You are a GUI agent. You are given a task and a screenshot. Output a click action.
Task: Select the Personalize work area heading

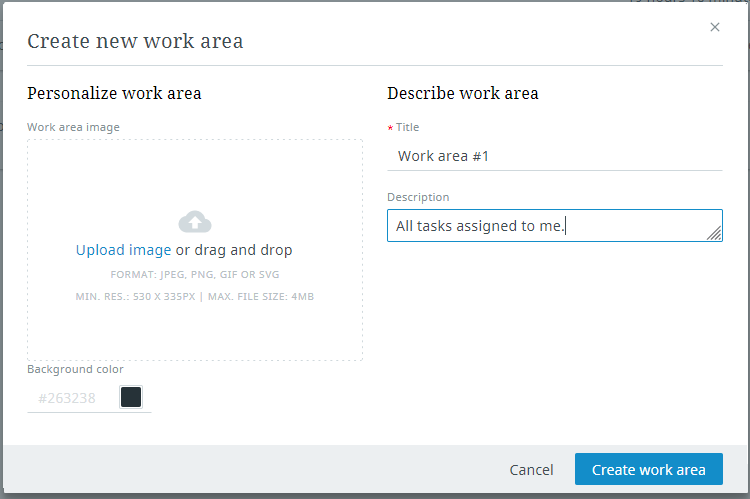click(x=114, y=93)
